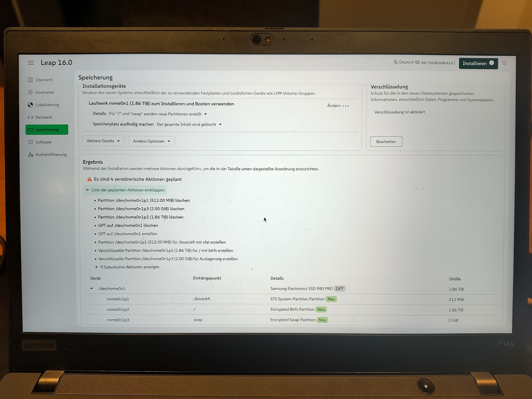Click the Software grid icon
The height and width of the screenshot is (399, 532).
[x=30, y=142]
